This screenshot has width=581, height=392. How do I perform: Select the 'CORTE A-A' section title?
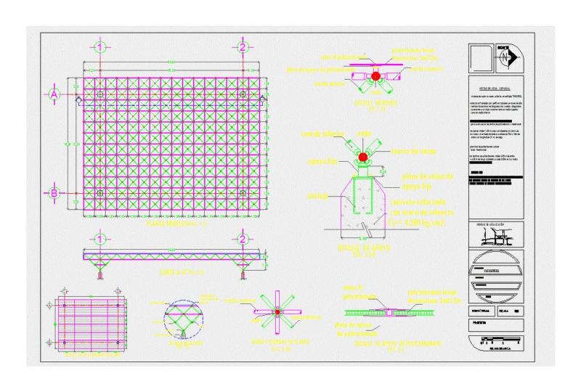[174, 272]
